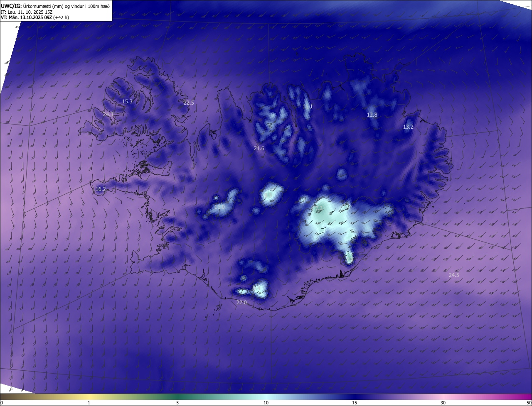Click the 11.1 value label
This screenshot has width=532, height=406.
point(308,107)
